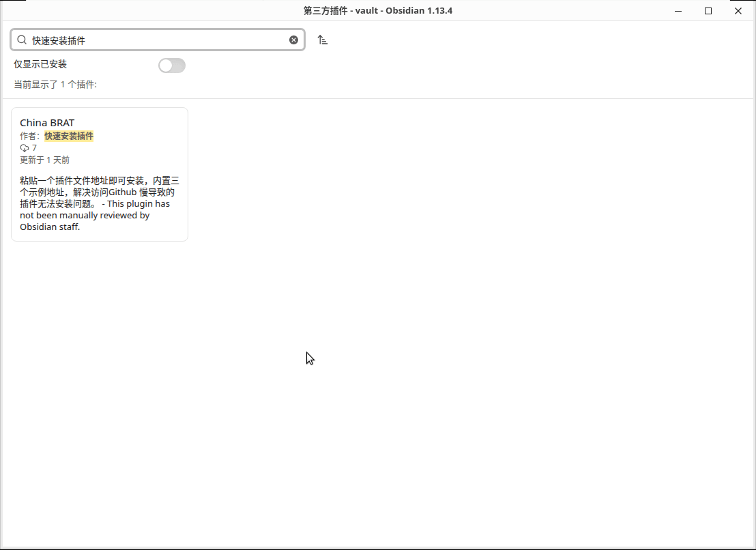Image resolution: width=756 pixels, height=550 pixels.
Task: Focus the search box containing 快速安装插件
Action: tap(158, 40)
